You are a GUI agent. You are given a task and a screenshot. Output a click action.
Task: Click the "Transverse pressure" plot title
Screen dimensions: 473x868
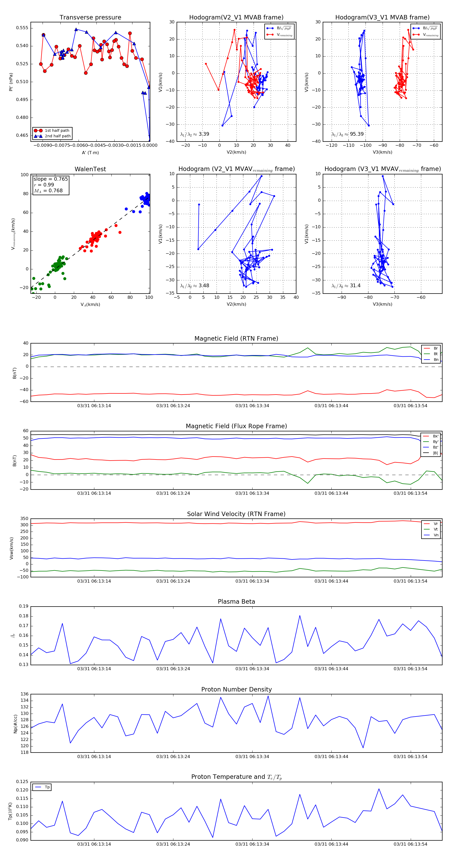click(x=90, y=18)
